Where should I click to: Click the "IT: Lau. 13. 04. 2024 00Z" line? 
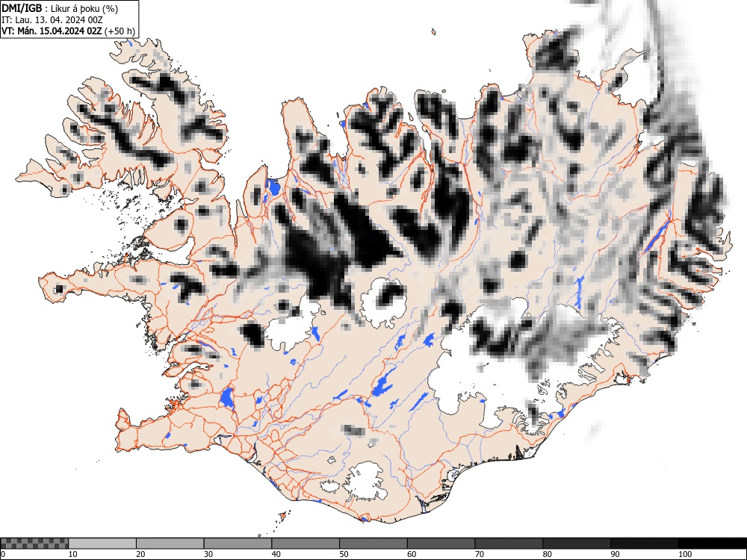click(52, 20)
